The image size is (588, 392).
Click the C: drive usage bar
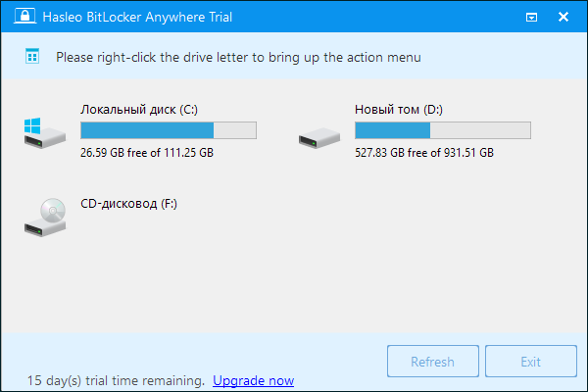(168, 130)
